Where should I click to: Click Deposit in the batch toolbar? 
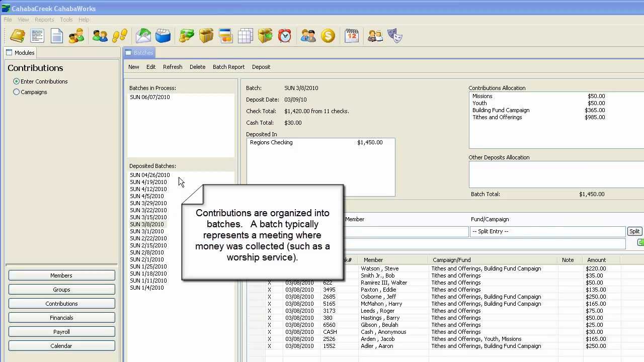[261, 67]
